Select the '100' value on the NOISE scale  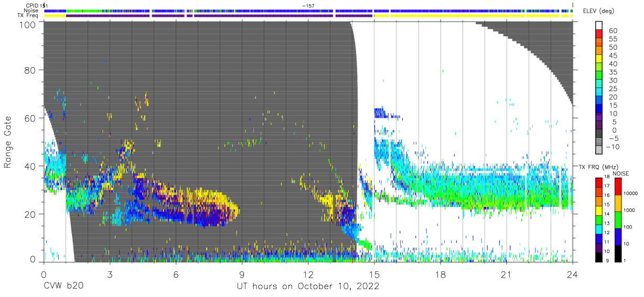coord(628,227)
